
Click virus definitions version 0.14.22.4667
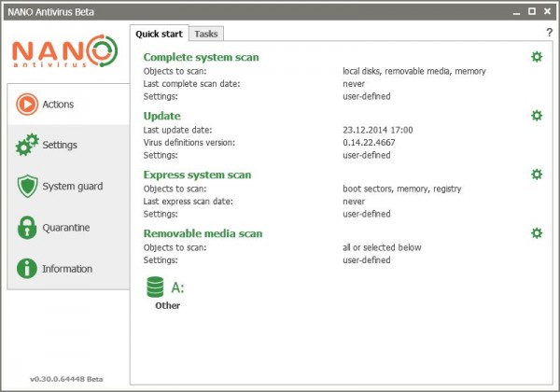[369, 143]
